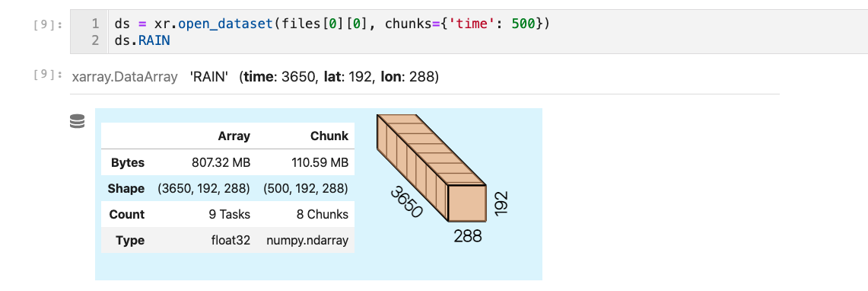Click the 110.59 MB chunk bytes value
Viewport: 868px width, 291px height.
320,163
